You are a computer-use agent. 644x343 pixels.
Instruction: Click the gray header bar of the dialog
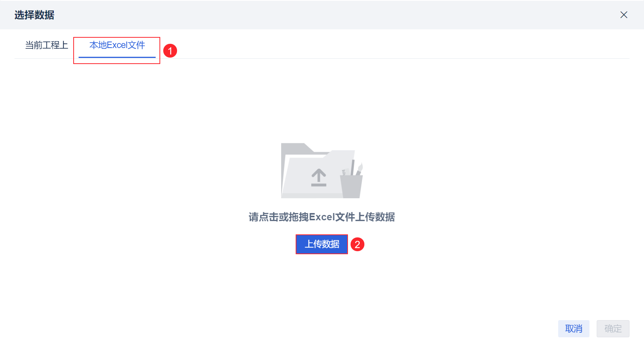(x=322, y=15)
